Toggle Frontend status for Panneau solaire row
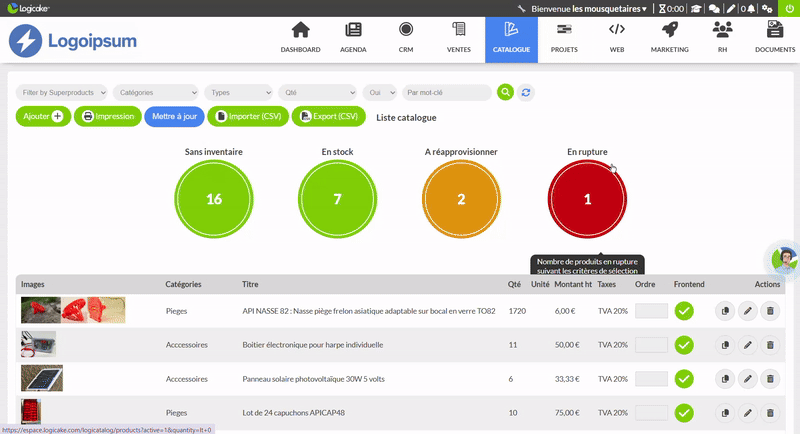This screenshot has width=800, height=434. point(684,379)
